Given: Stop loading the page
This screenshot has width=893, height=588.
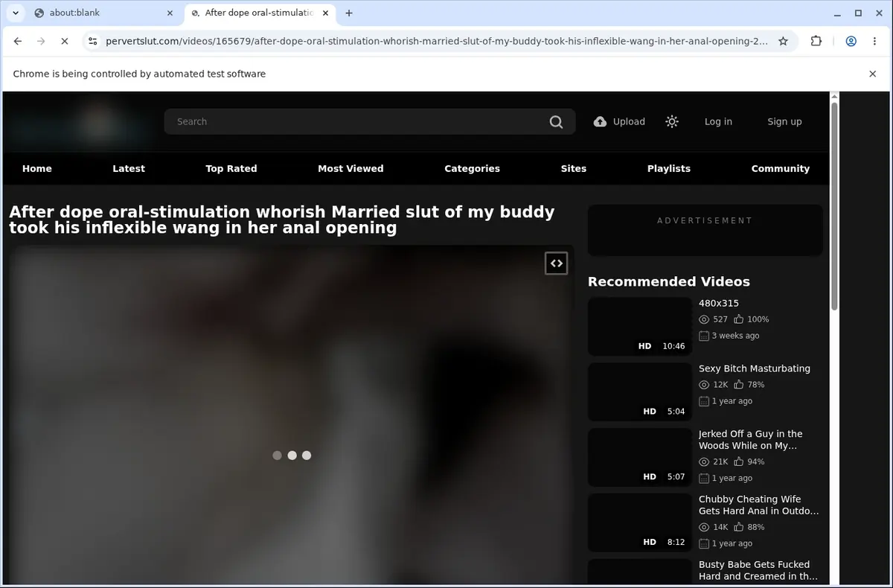Looking at the screenshot, I should coord(65,42).
